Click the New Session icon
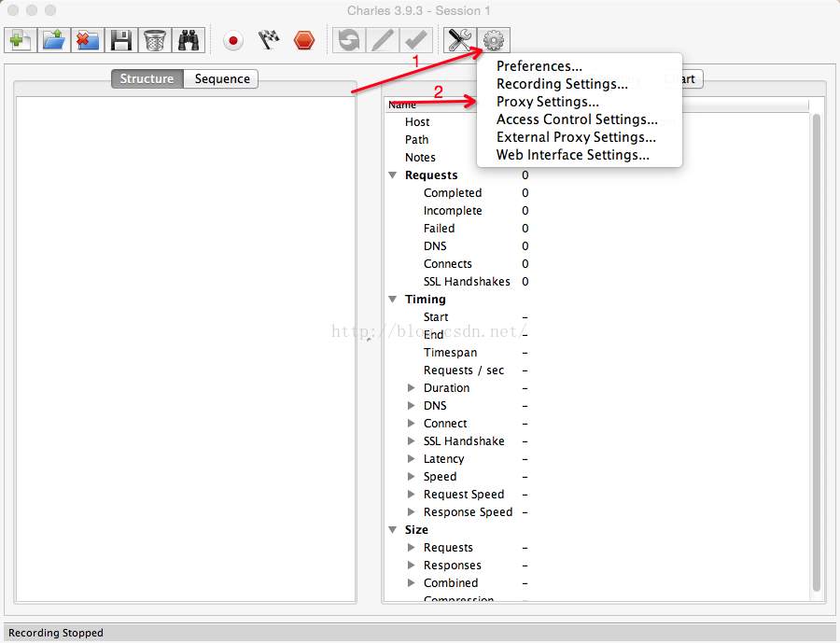840x643 pixels. click(21, 40)
